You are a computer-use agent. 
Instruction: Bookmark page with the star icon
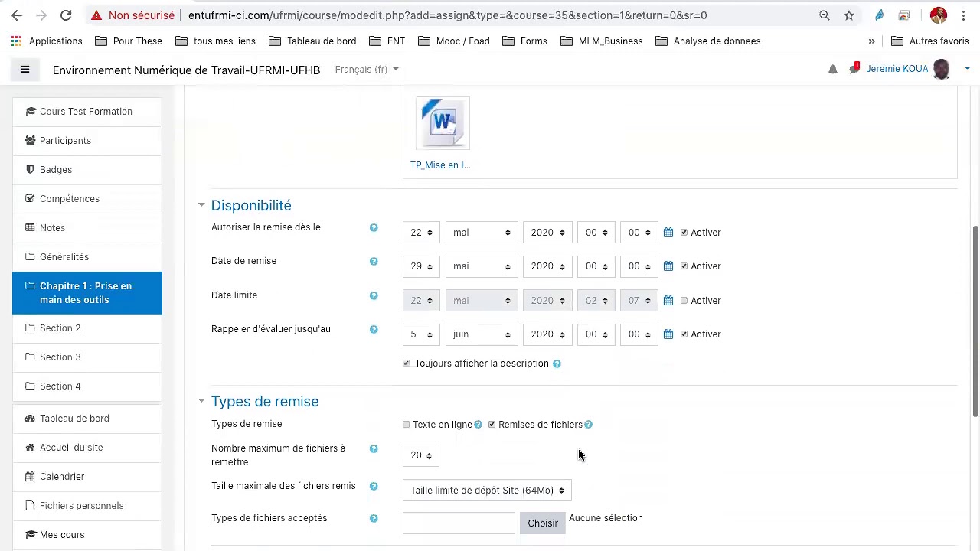tap(849, 15)
